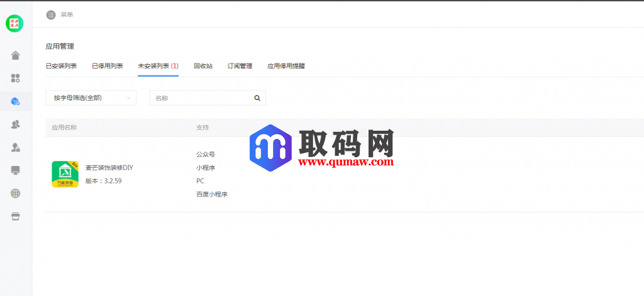
Task: Click the 麦芒装饰装修DIY app name
Action: coord(109,168)
